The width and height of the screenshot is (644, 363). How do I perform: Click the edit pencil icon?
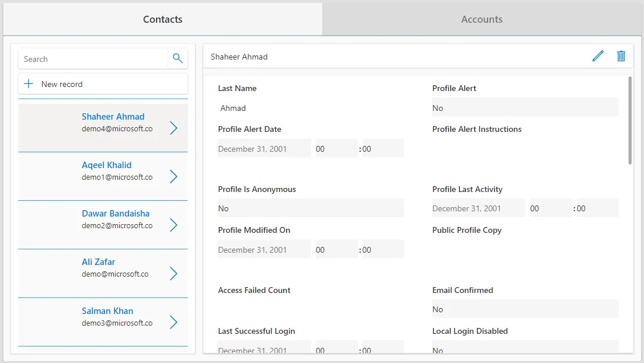(598, 56)
